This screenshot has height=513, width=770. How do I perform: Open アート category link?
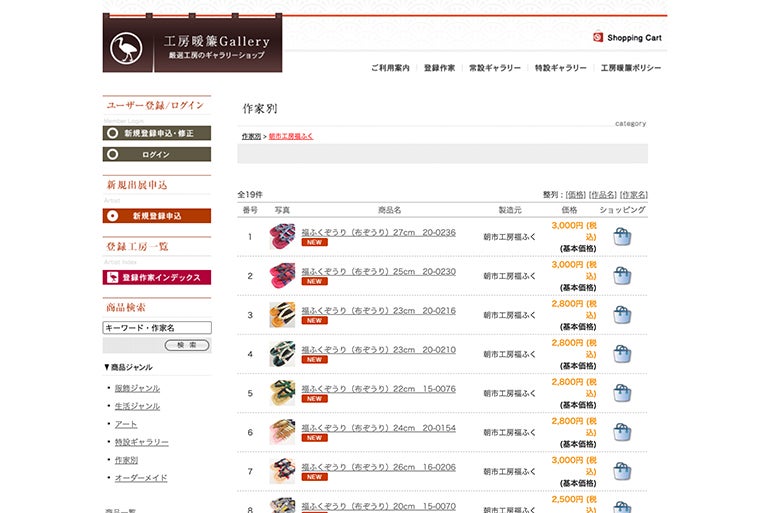[126, 424]
